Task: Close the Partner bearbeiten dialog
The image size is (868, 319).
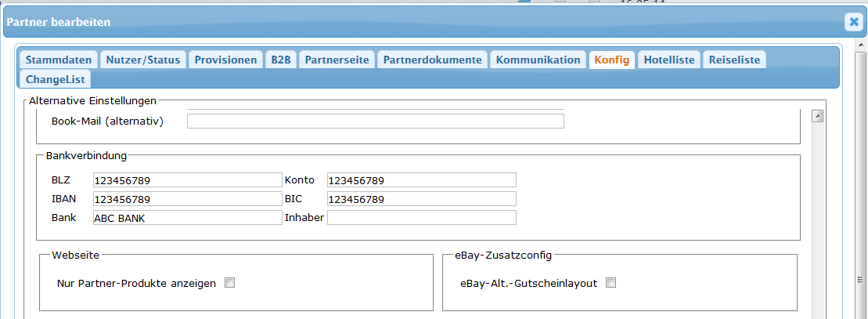Action: (x=853, y=22)
